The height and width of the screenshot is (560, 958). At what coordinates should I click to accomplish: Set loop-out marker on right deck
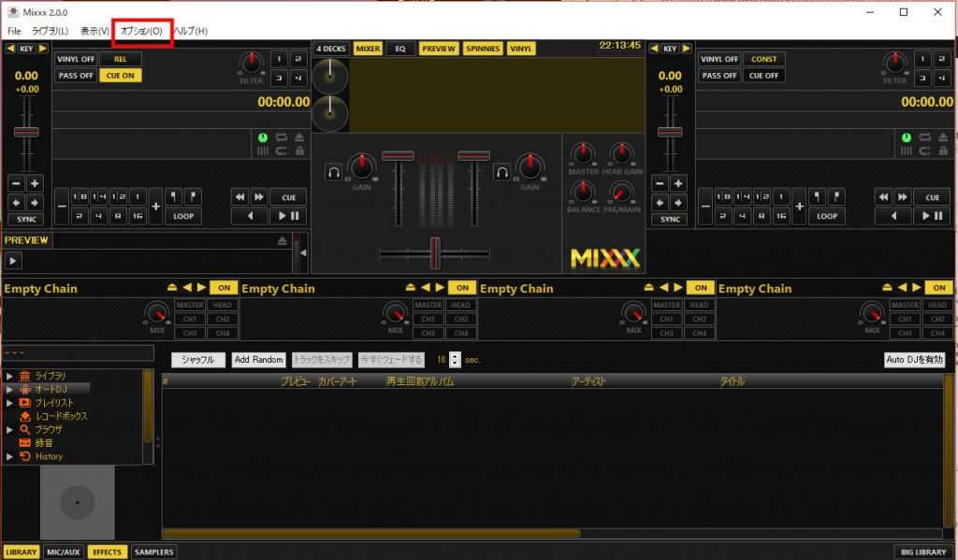pyautogui.click(x=836, y=196)
